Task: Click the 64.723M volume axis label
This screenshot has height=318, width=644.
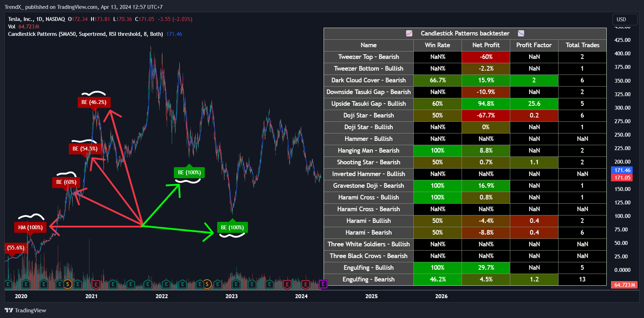Action: [x=624, y=285]
